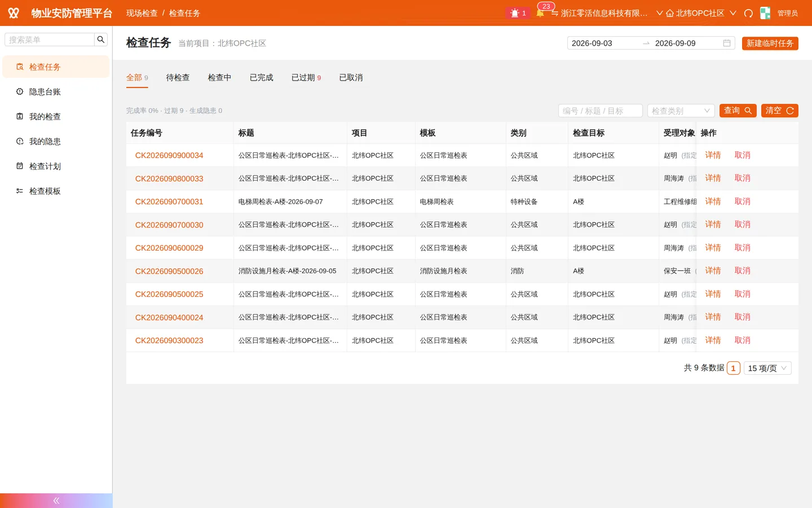
Task: Click the 检查模板 sidebar icon
Action: pyautogui.click(x=20, y=191)
